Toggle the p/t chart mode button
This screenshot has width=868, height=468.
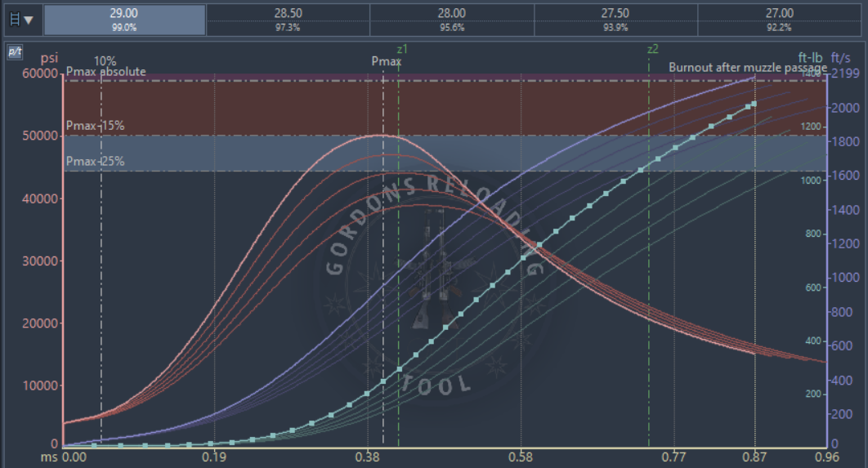tap(14, 52)
